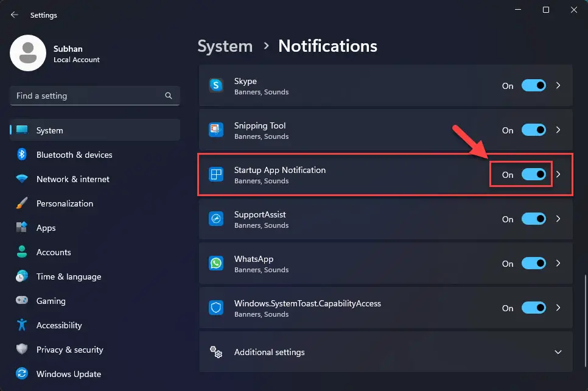Click the Notifications page title
The width and height of the screenshot is (588, 391).
pos(327,46)
